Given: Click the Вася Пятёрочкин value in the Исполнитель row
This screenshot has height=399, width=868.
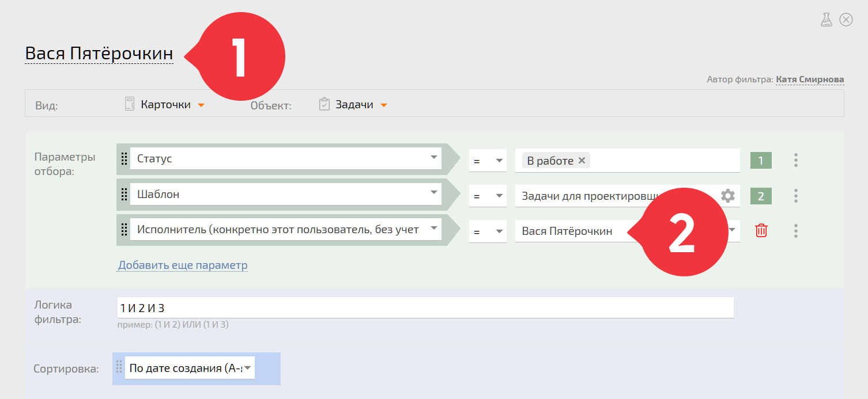Looking at the screenshot, I should click(567, 231).
